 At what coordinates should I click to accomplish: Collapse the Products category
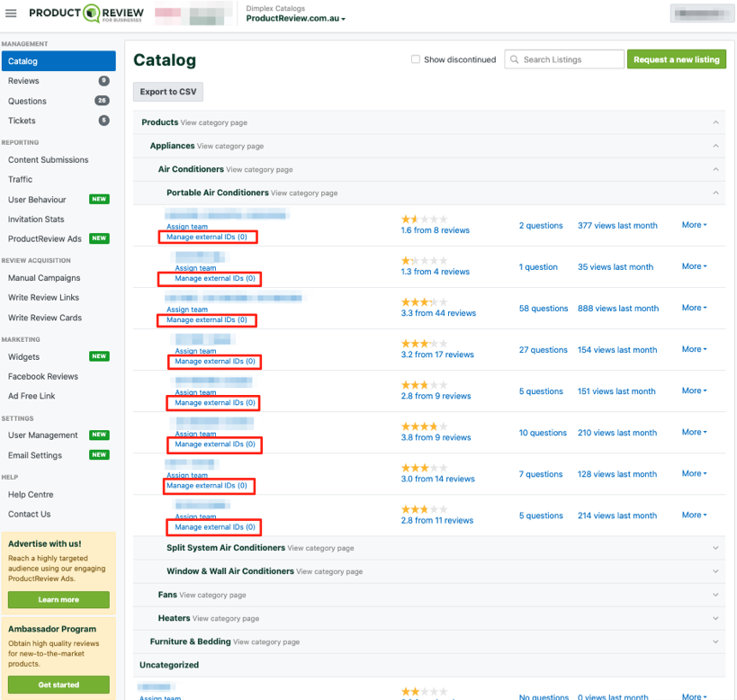715,122
